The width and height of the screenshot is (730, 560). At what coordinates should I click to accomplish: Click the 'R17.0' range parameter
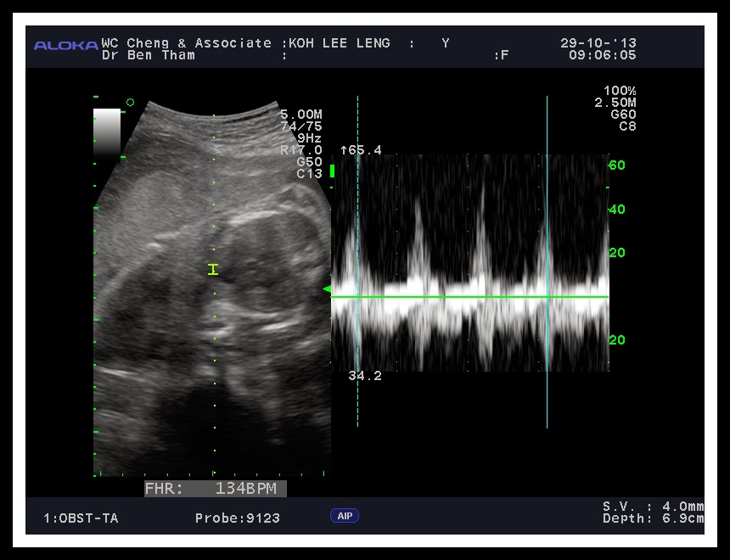point(301,150)
